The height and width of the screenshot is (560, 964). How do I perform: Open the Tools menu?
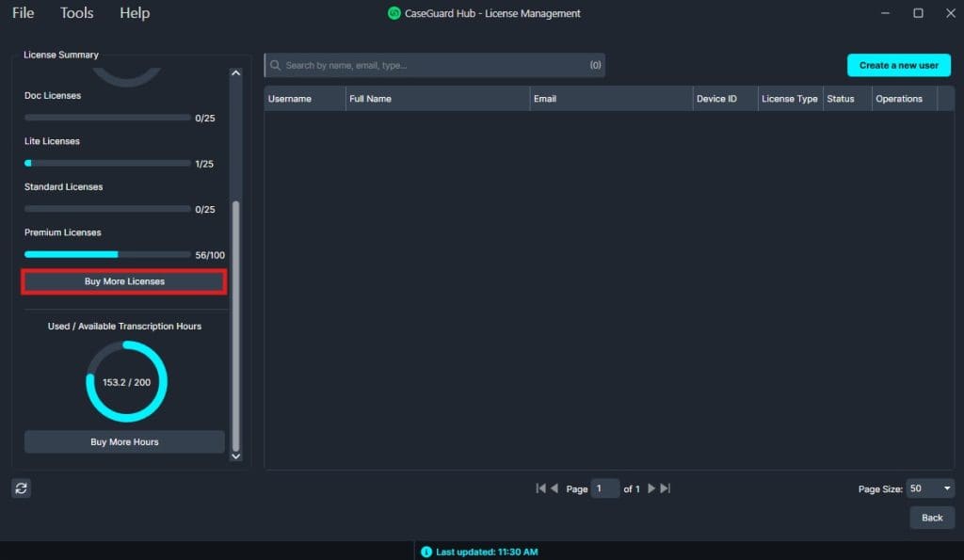point(77,13)
